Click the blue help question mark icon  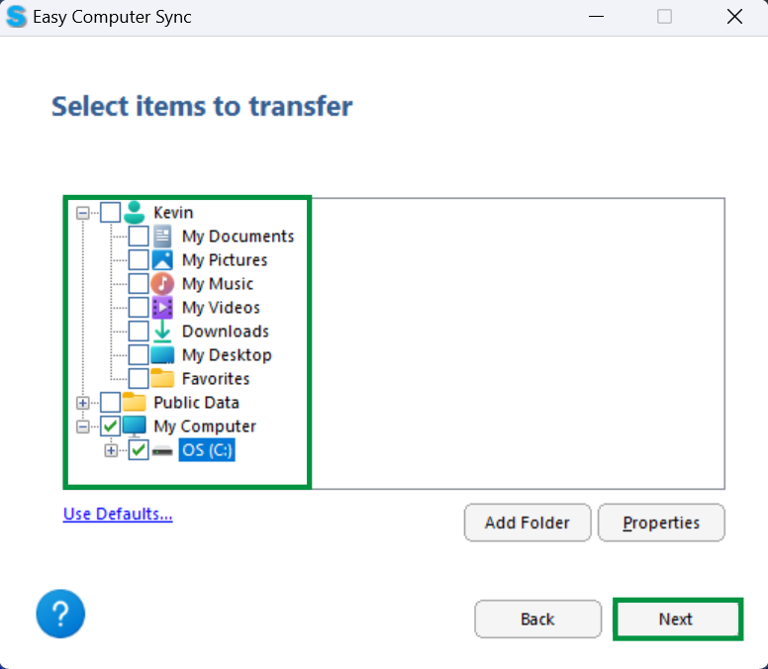60,614
